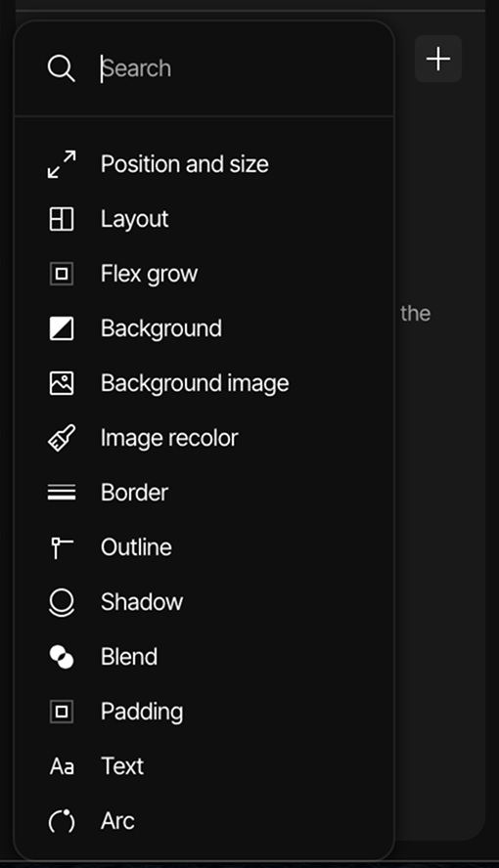Click the magnifying glass search icon

[x=61, y=68]
